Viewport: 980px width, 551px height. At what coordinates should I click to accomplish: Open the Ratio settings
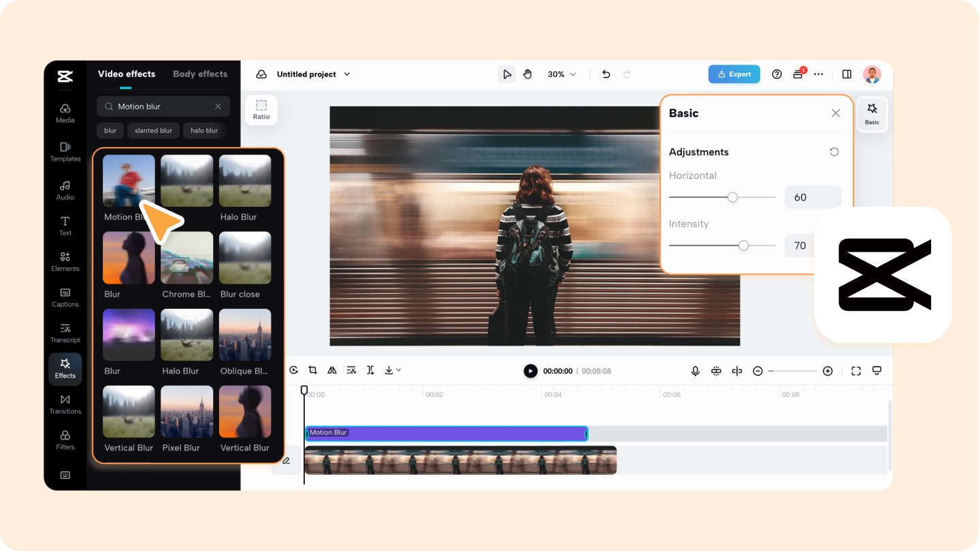(261, 109)
